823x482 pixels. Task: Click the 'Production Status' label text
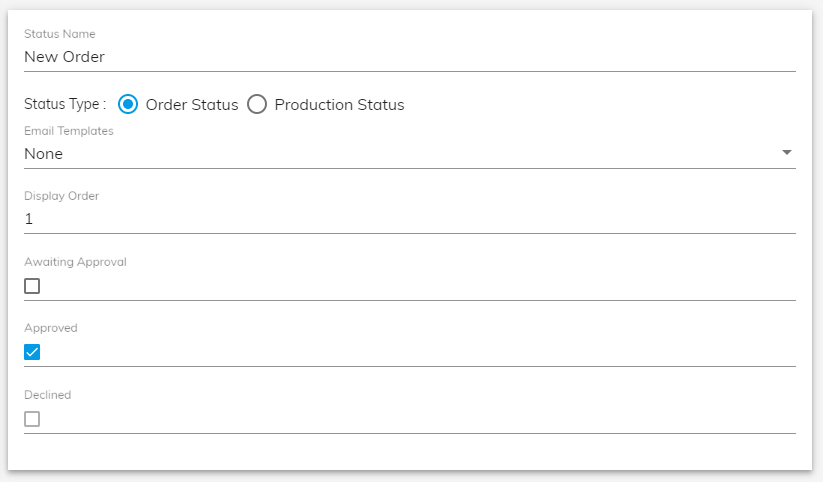tap(340, 104)
